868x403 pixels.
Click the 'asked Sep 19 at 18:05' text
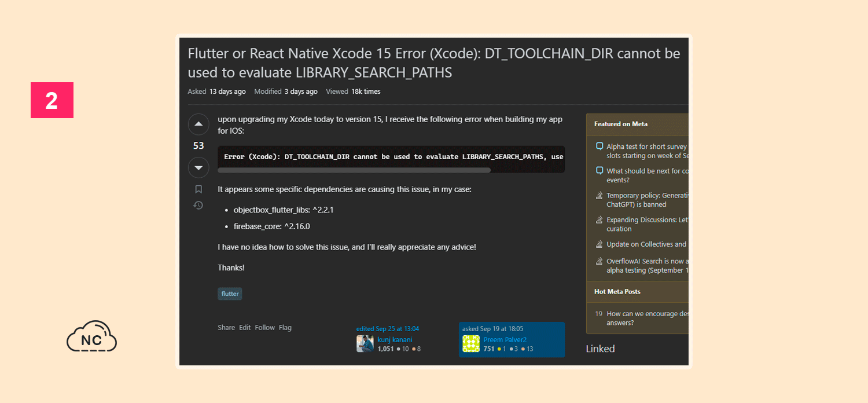coord(493,329)
